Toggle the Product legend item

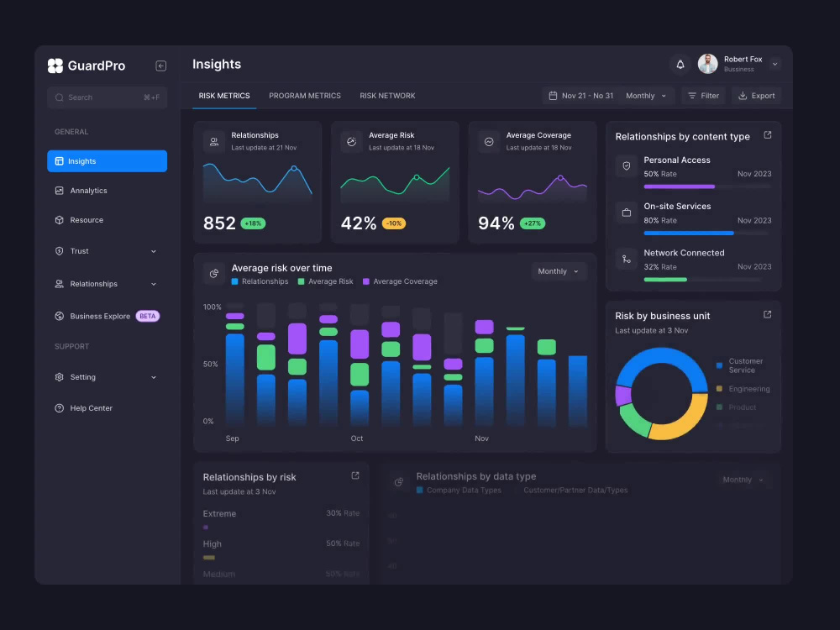tap(737, 407)
